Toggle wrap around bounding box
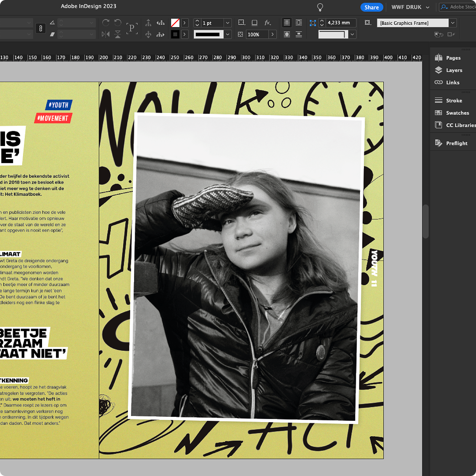The width and height of the screenshot is (476, 476). pos(299,23)
